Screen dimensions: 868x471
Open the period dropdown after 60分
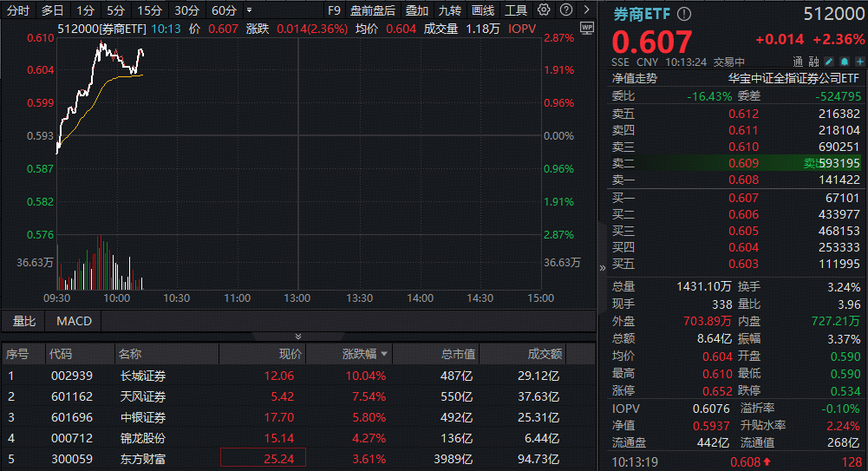pyautogui.click(x=249, y=10)
